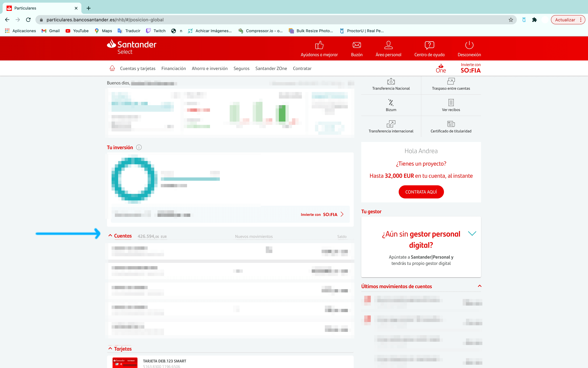Viewport: 588px width, 368px height.
Task: Open browser extensions puzzle icon
Action: [x=534, y=20]
